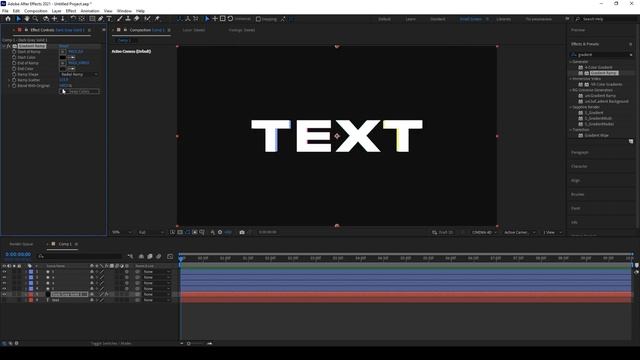Open the Effect menu
Screen dimensions: 640x360
point(71,11)
